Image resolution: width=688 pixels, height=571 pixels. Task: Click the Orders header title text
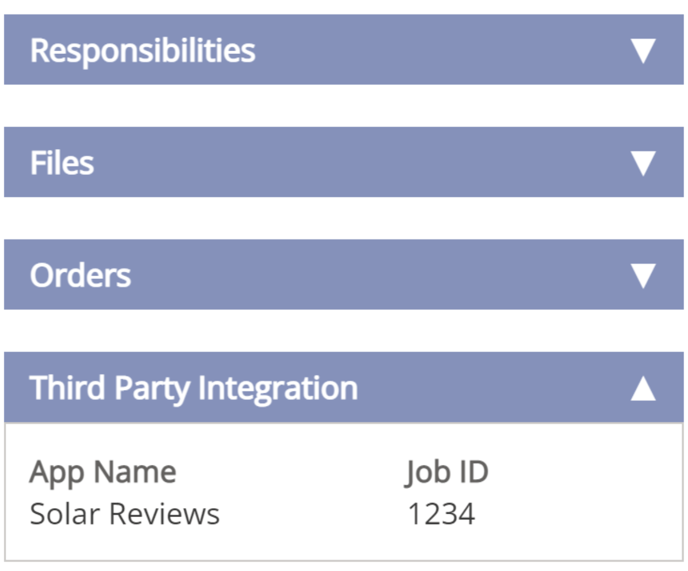coord(80,276)
